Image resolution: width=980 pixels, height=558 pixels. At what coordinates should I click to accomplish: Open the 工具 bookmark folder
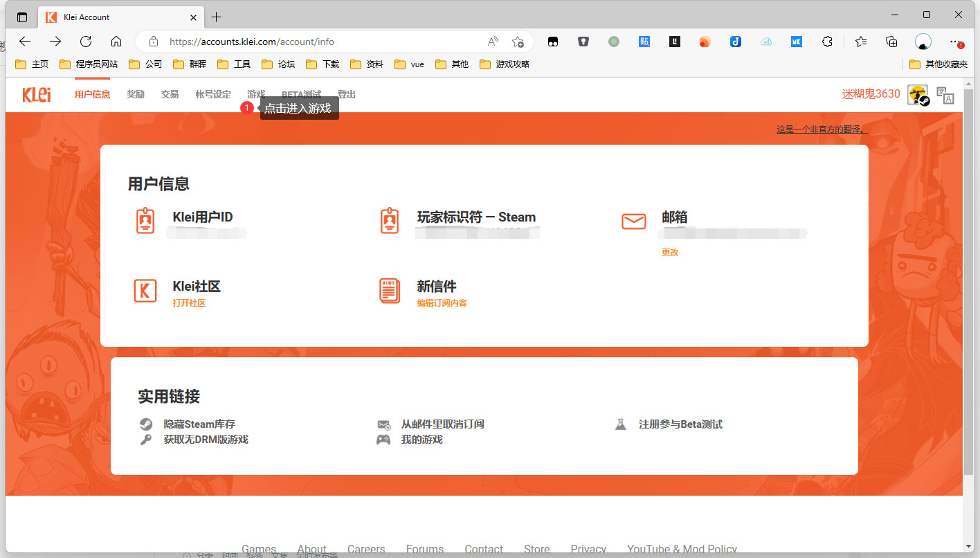(234, 64)
